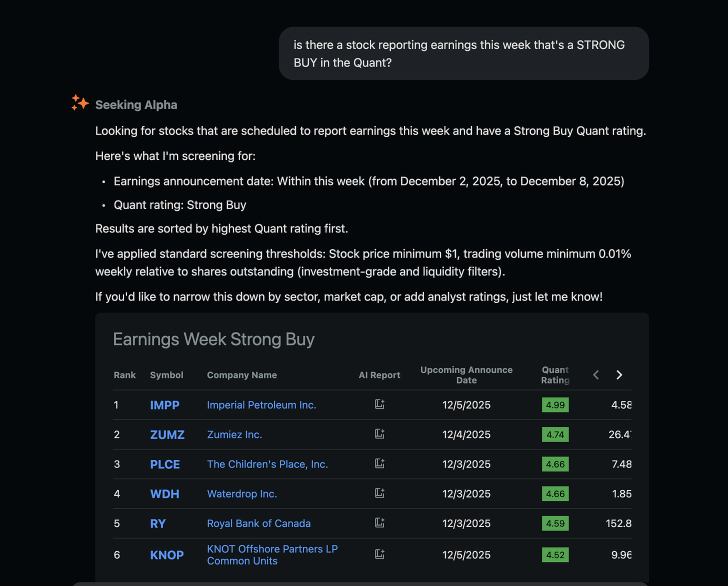The image size is (728, 586).
Task: Click the 4.59 Quant Rating badge
Action: click(x=555, y=523)
